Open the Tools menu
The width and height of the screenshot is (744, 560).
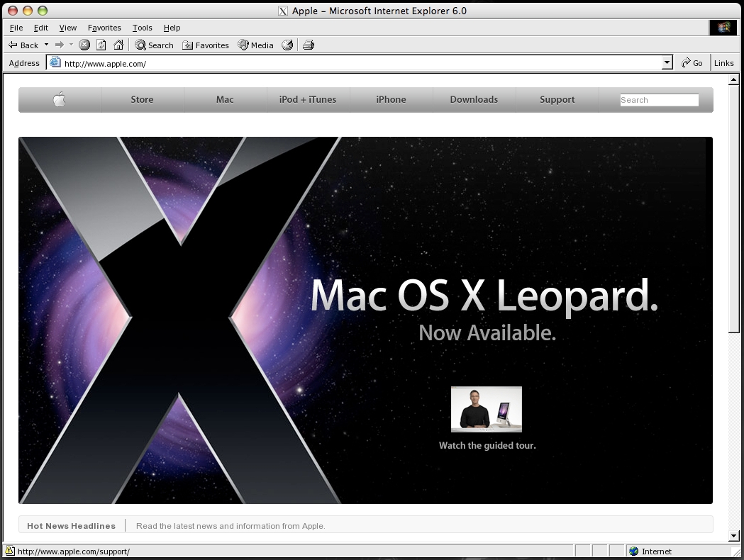[x=143, y=28]
